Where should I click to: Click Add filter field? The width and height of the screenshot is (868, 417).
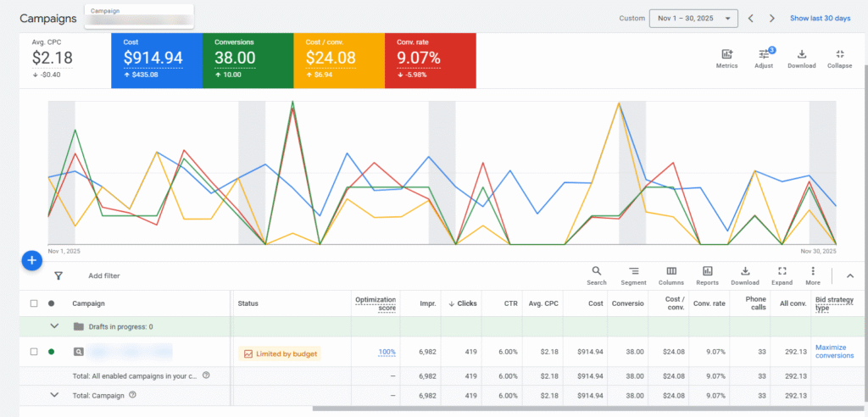pos(104,275)
